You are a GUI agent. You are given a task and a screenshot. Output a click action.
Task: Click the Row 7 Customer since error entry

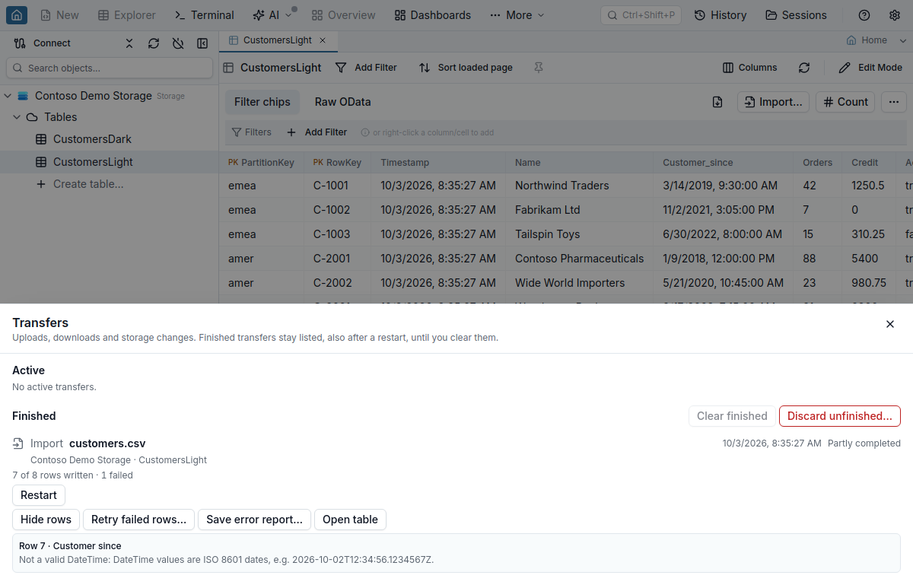(456, 553)
